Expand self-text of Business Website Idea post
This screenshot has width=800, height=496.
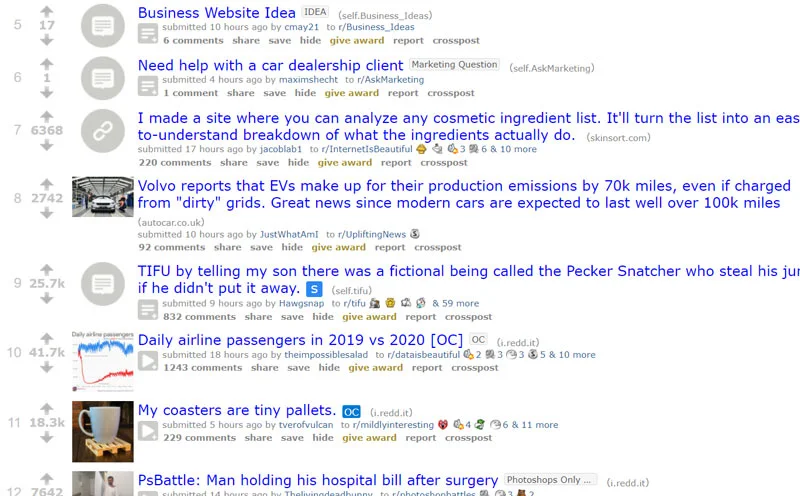tap(148, 34)
